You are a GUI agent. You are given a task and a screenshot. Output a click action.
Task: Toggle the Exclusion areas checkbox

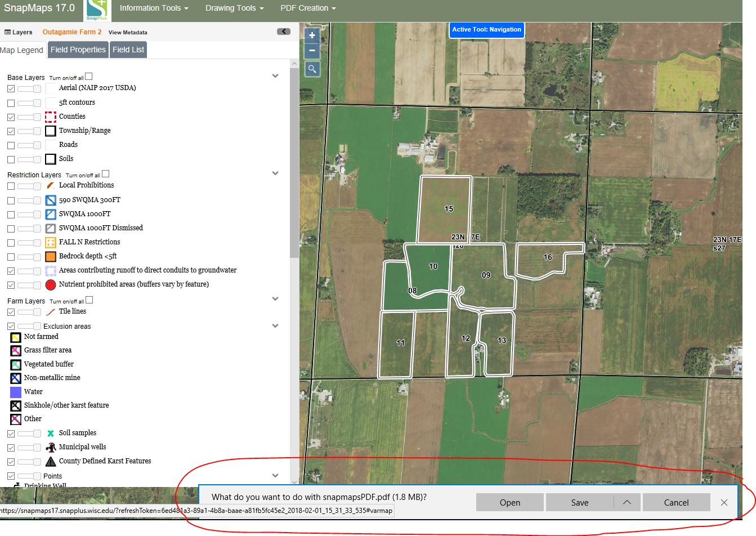[11, 327]
